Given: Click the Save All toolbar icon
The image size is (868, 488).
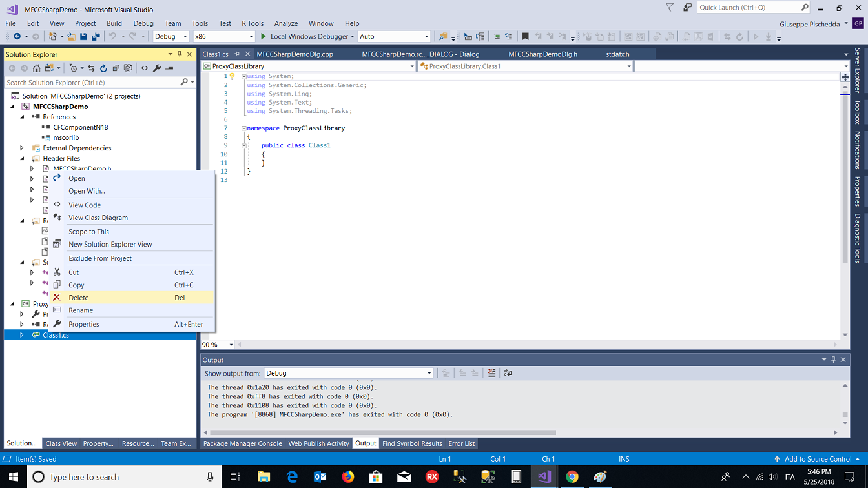Looking at the screenshot, I should point(96,37).
